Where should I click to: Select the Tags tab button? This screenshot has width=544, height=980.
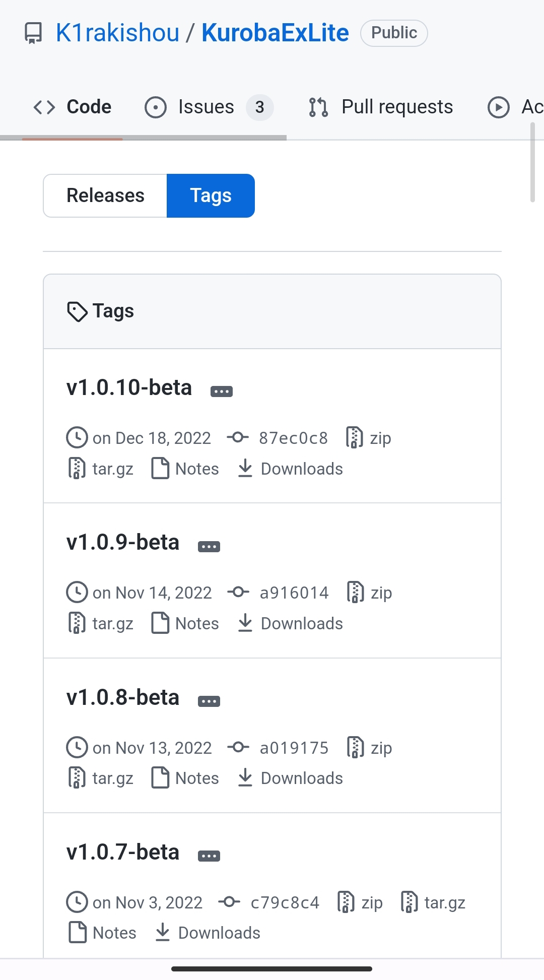[x=211, y=195]
